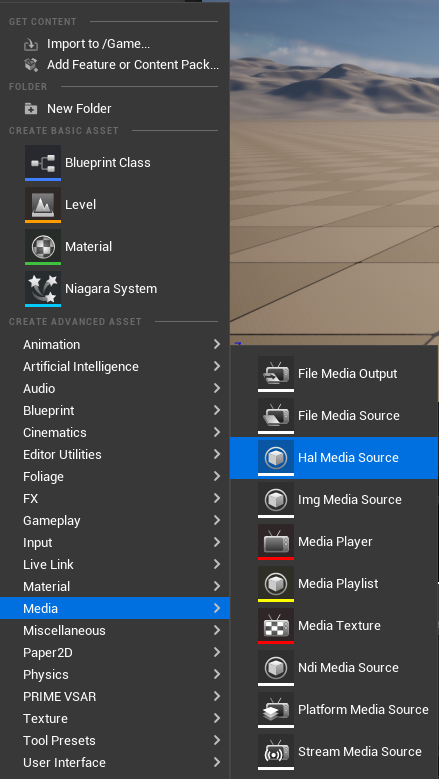Choose the Niagara System stars icon
Image resolution: width=439 pixels, height=779 pixels.
(43, 289)
